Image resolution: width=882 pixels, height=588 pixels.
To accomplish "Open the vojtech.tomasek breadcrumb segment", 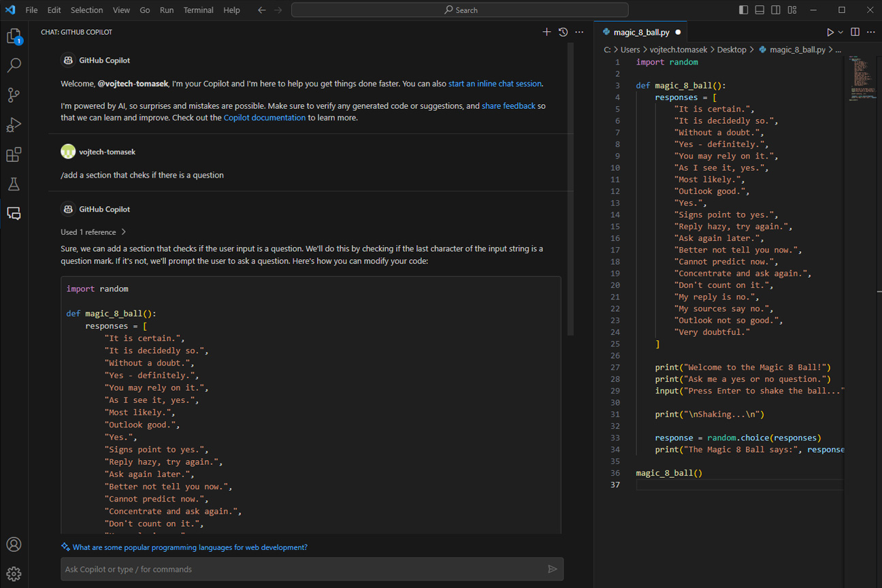I will pos(679,50).
